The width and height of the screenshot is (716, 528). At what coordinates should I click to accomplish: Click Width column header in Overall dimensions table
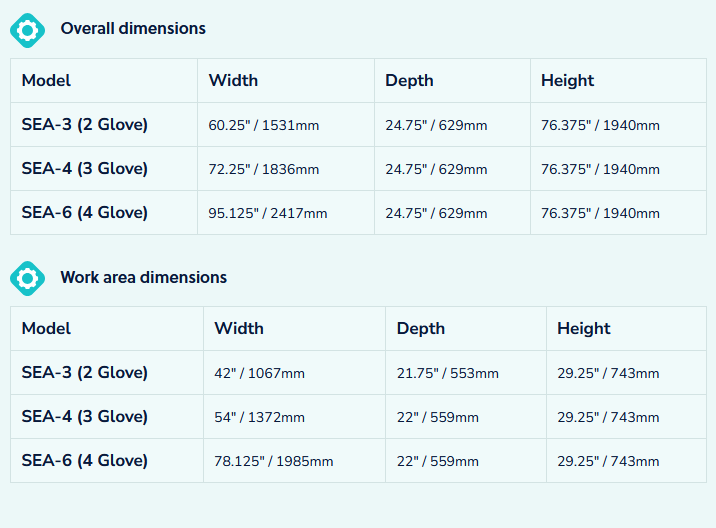tap(233, 81)
